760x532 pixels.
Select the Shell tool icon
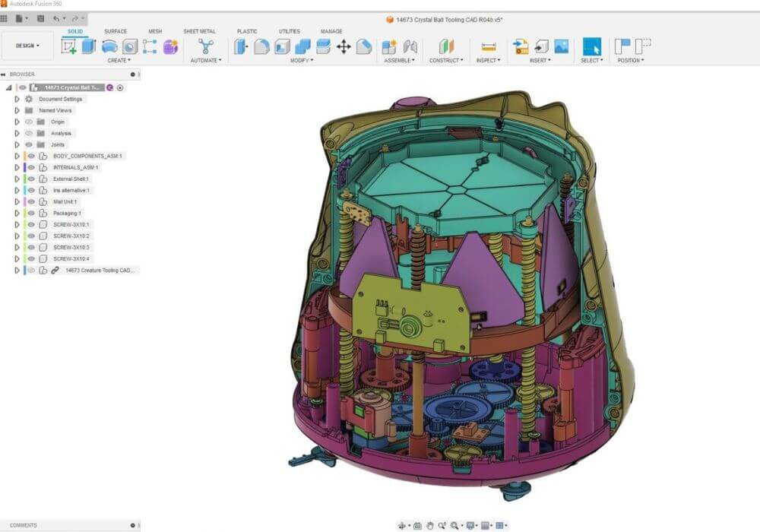282,46
